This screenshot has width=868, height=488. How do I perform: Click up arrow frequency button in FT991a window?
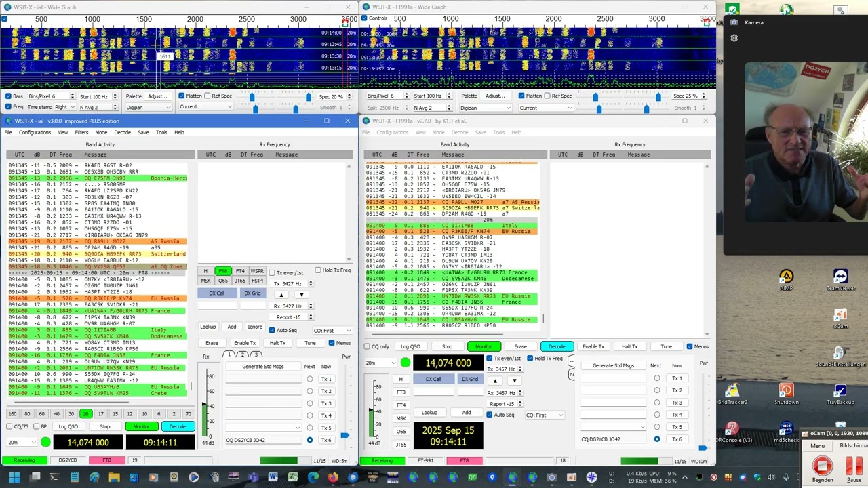495,380
